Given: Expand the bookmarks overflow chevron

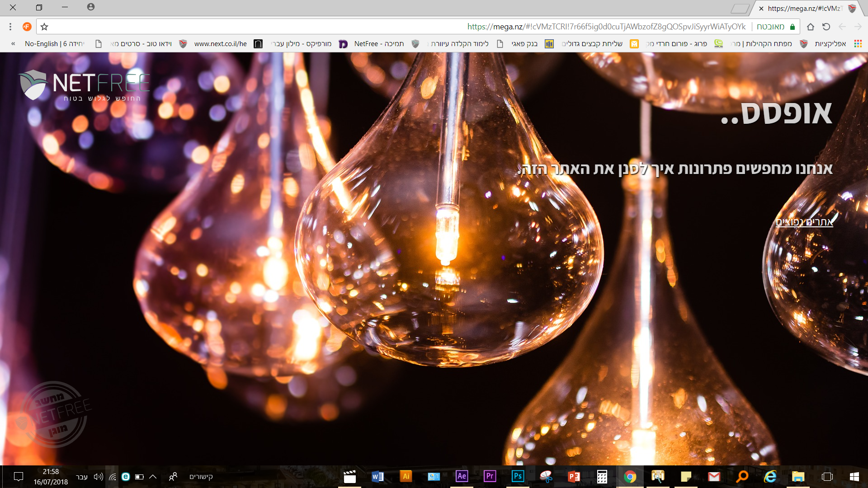Looking at the screenshot, I should click(x=13, y=44).
